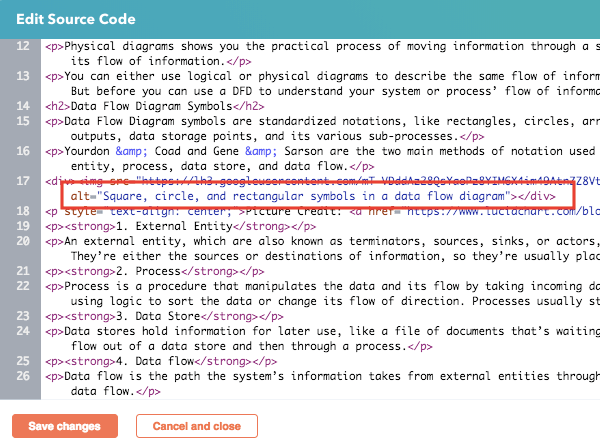Viewport: 600px width, 448px height.
Task: Place cursor in 'Data Flow Diagram Symbols' h2 heading
Action: pyautogui.click(x=160, y=106)
